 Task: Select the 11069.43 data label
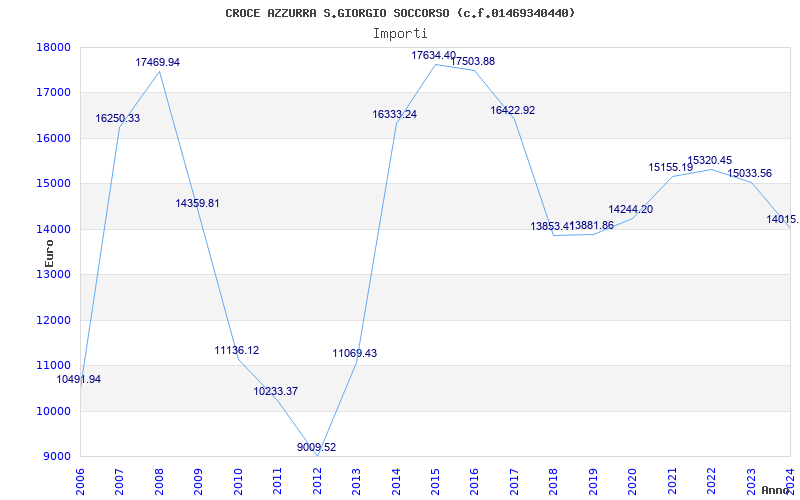click(x=355, y=353)
